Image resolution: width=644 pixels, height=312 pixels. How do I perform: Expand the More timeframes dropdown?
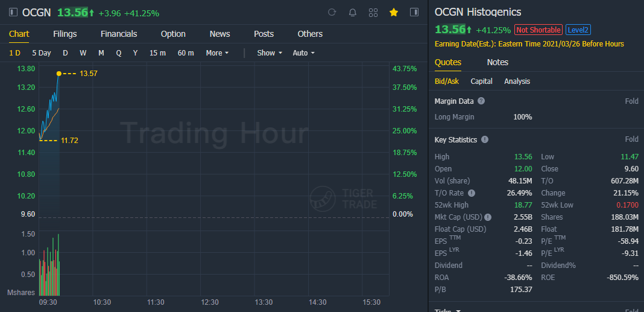pyautogui.click(x=217, y=53)
